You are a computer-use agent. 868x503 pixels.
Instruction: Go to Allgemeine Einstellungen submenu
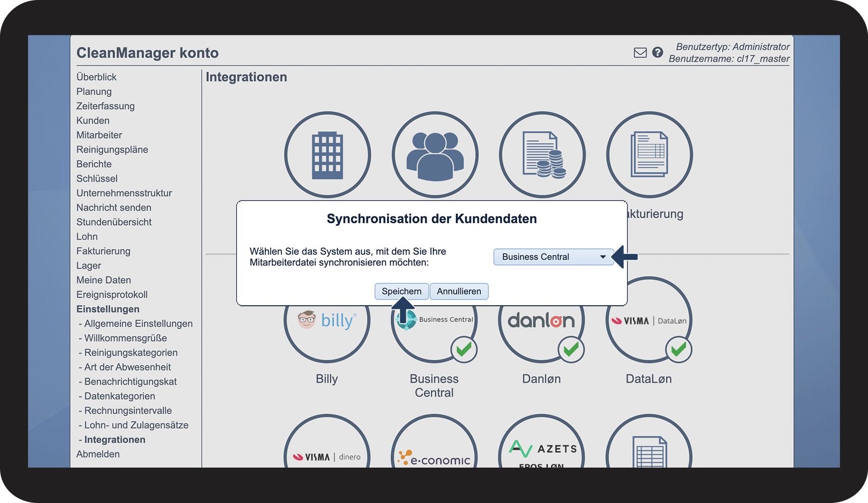click(x=138, y=324)
